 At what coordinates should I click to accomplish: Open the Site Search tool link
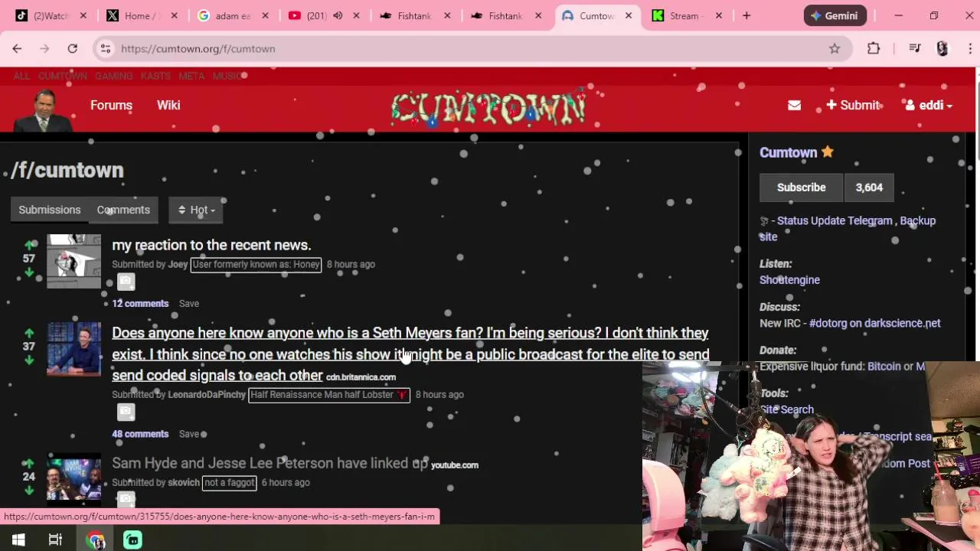click(786, 409)
